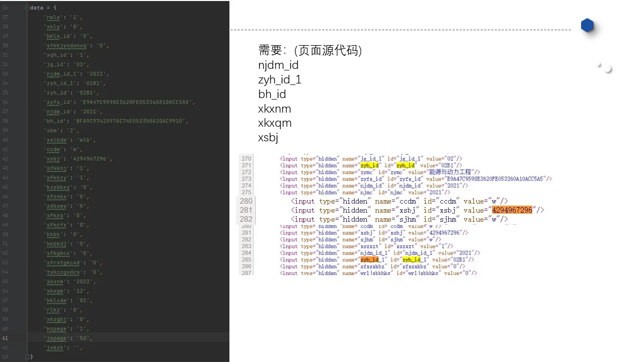Click the 'sfkgbcx': '0' code line
Image resolution: width=644 pixels, height=362 pixels.
(68, 253)
